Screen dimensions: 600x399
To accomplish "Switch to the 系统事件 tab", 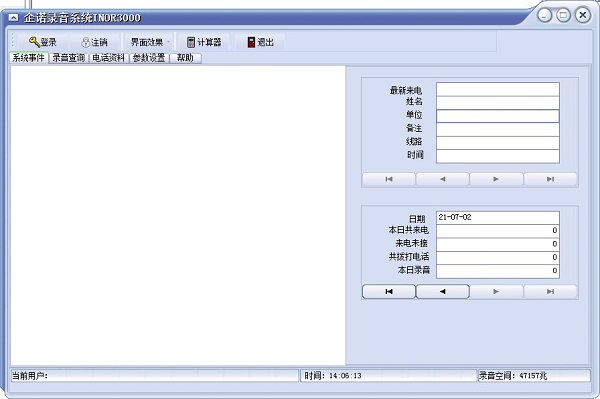I will [x=28, y=58].
